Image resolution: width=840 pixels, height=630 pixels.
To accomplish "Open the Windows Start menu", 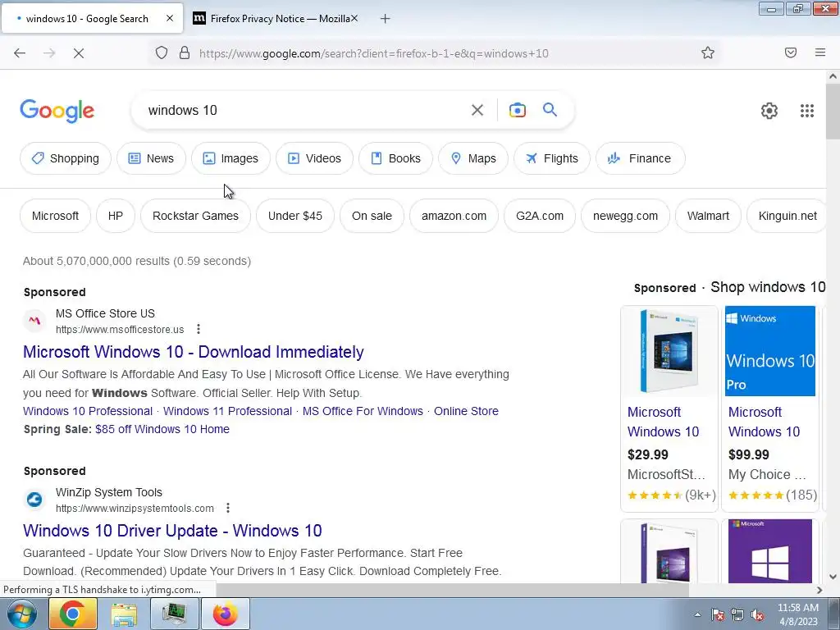I will point(21,614).
